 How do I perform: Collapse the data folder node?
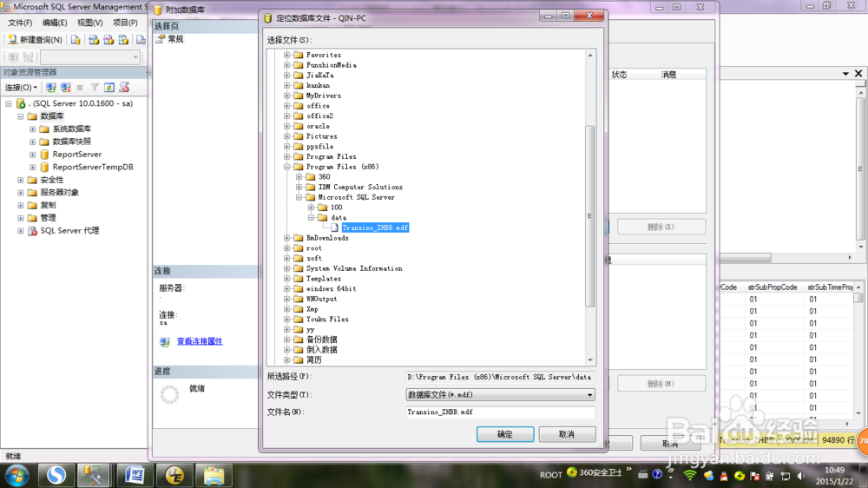(311, 218)
